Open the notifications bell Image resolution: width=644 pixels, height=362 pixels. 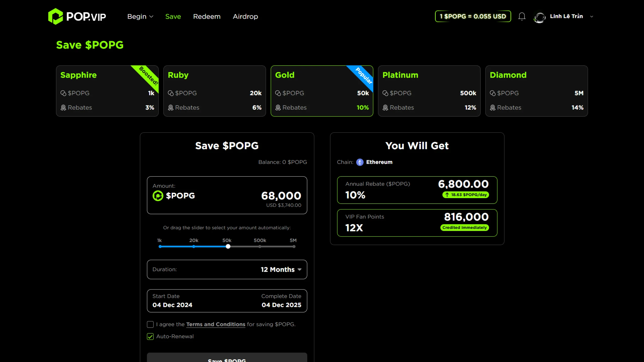(x=522, y=17)
